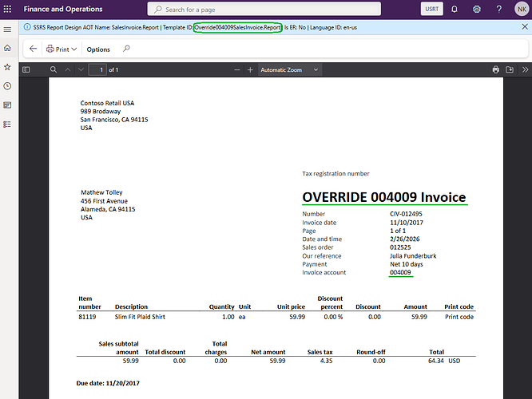The width and height of the screenshot is (532, 399).
Task: Download the report PDF icon
Action: [x=510, y=69]
